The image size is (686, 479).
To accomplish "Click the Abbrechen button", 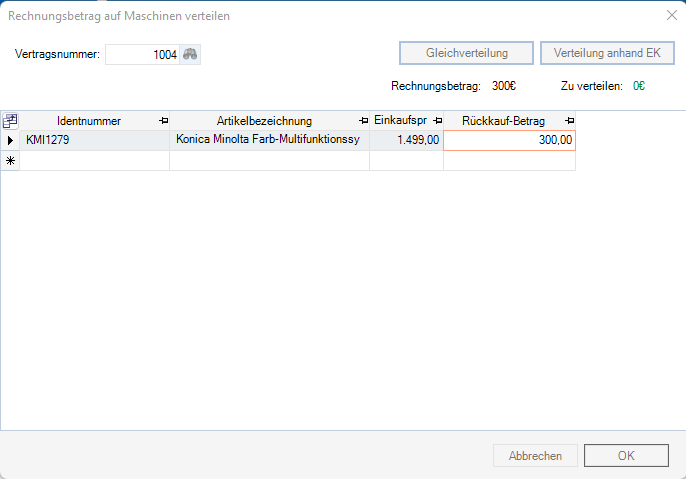I will pos(535,455).
